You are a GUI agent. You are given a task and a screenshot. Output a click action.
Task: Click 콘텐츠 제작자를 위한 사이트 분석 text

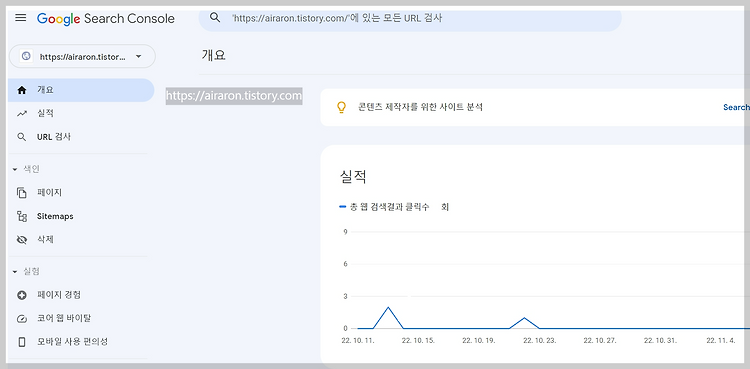point(420,107)
